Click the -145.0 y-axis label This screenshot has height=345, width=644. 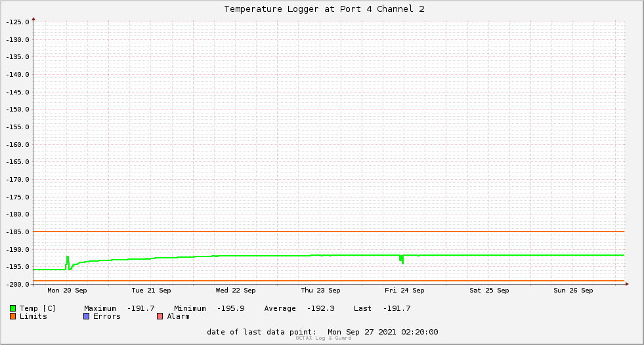(18, 92)
